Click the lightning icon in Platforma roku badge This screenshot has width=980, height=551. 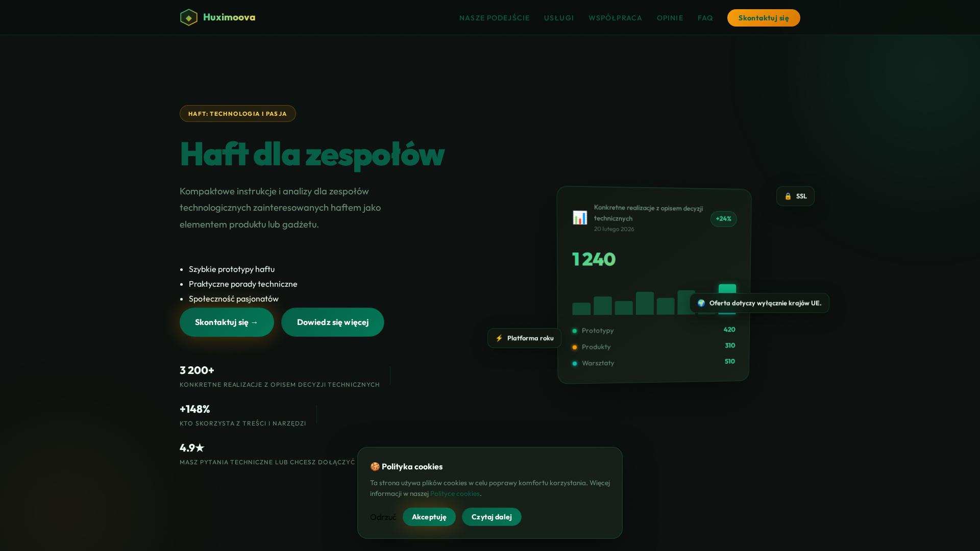point(499,338)
